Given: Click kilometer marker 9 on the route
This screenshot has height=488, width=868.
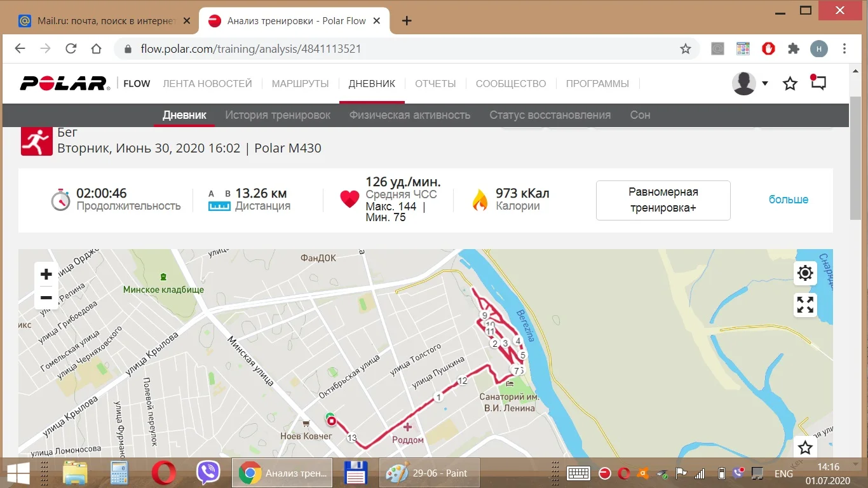Looking at the screenshot, I should pyautogui.click(x=485, y=315).
